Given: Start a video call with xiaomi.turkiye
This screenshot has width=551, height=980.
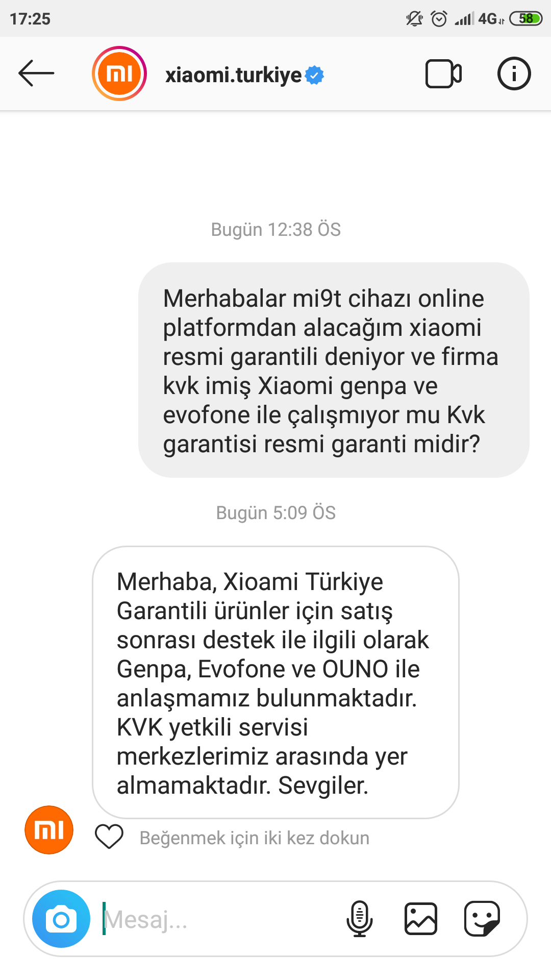Looking at the screenshot, I should (443, 74).
